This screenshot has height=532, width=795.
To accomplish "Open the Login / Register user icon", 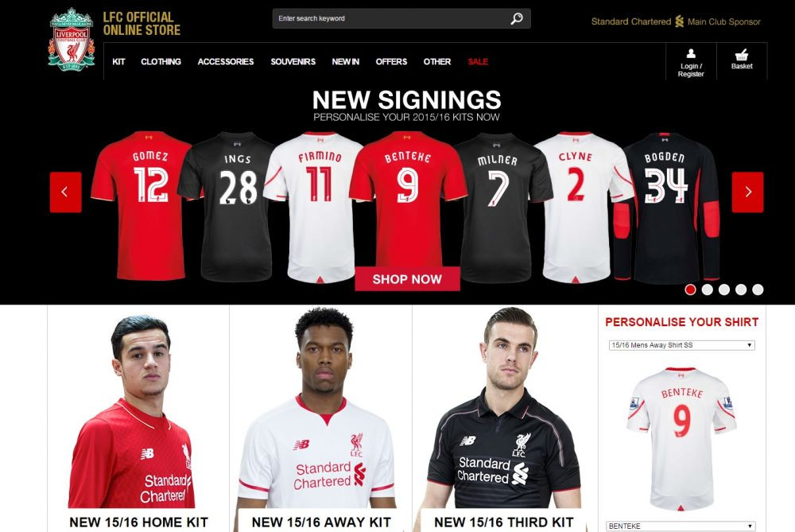I will [691, 61].
